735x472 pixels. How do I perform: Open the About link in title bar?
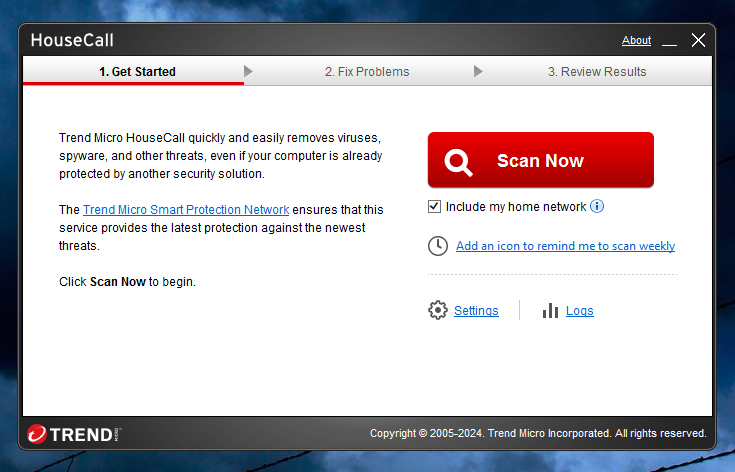637,40
